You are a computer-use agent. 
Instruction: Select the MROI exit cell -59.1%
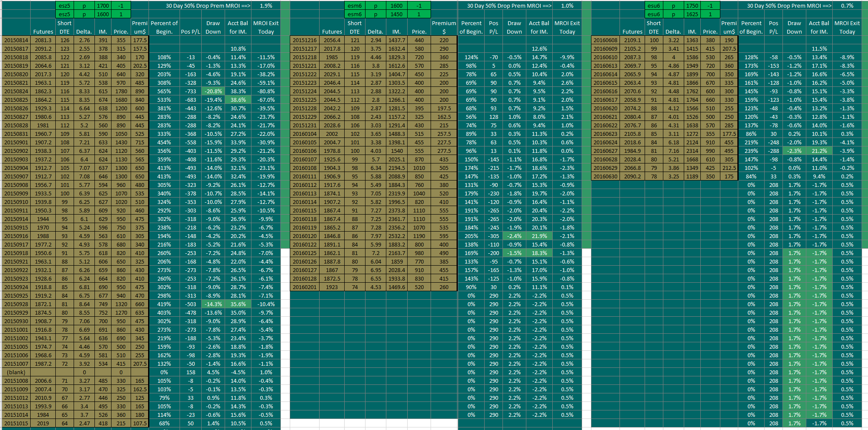[266, 83]
